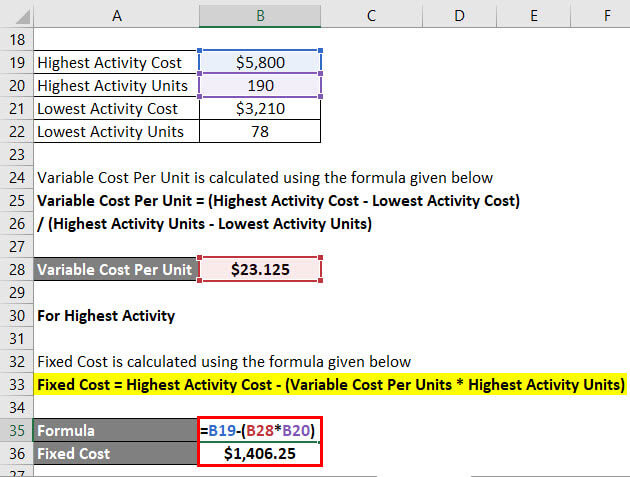Click the $3,210 value cell

click(260, 109)
